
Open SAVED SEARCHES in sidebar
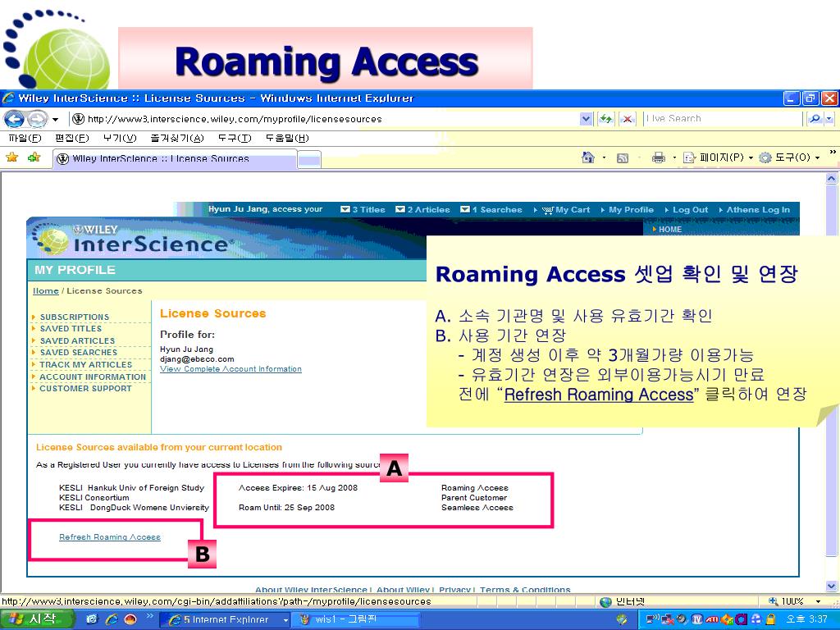(78, 353)
